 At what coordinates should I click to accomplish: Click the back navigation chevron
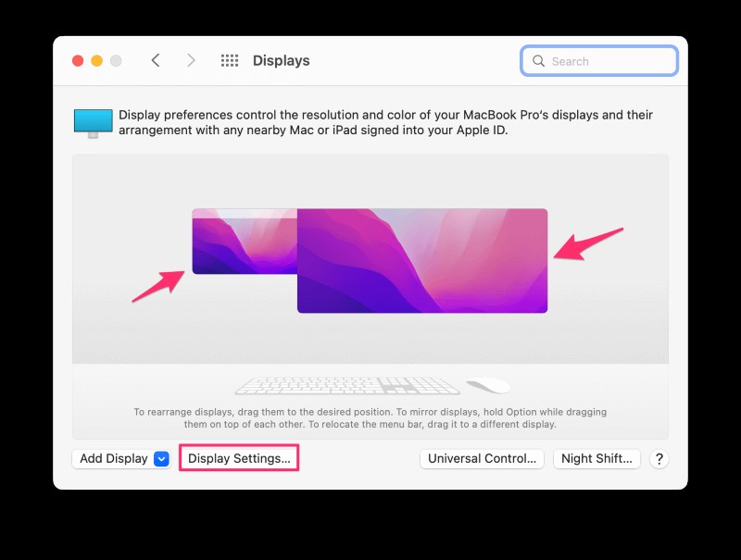coord(156,60)
